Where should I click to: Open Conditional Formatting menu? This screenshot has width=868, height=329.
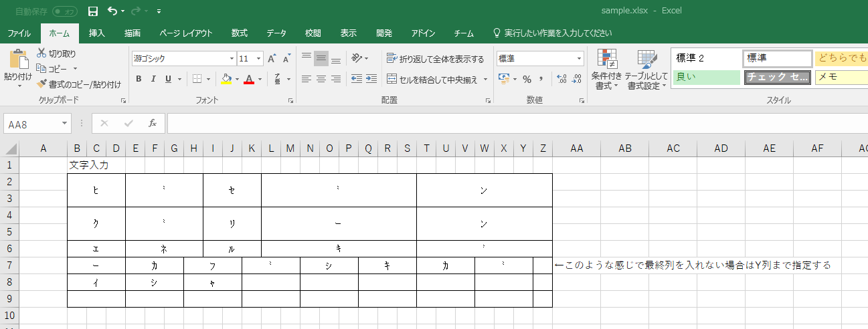(606, 70)
